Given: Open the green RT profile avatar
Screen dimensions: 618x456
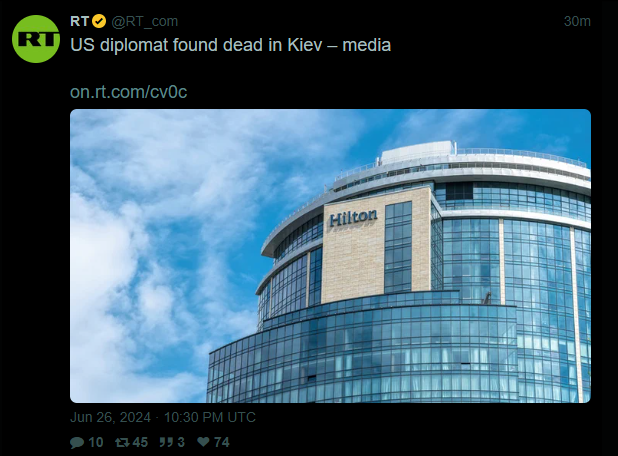Looking at the screenshot, I should [x=36, y=39].
